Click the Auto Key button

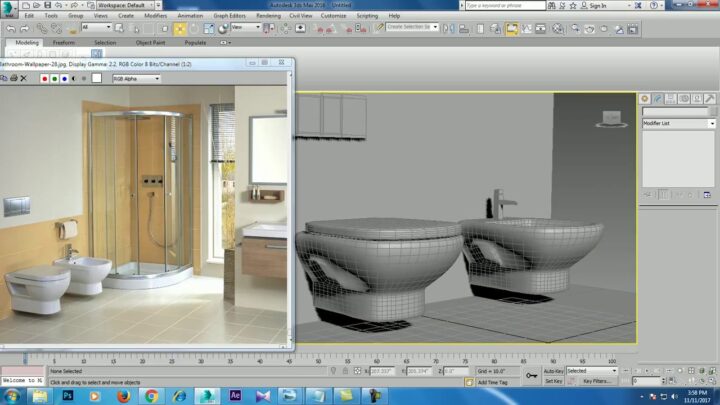pyautogui.click(x=553, y=371)
